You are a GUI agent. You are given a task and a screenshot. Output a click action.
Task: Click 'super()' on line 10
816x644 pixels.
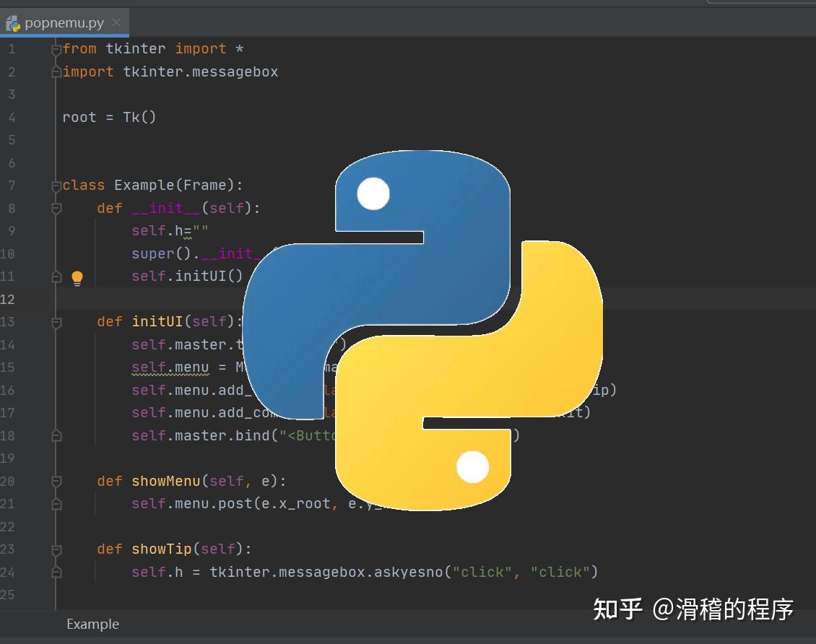pos(161,253)
